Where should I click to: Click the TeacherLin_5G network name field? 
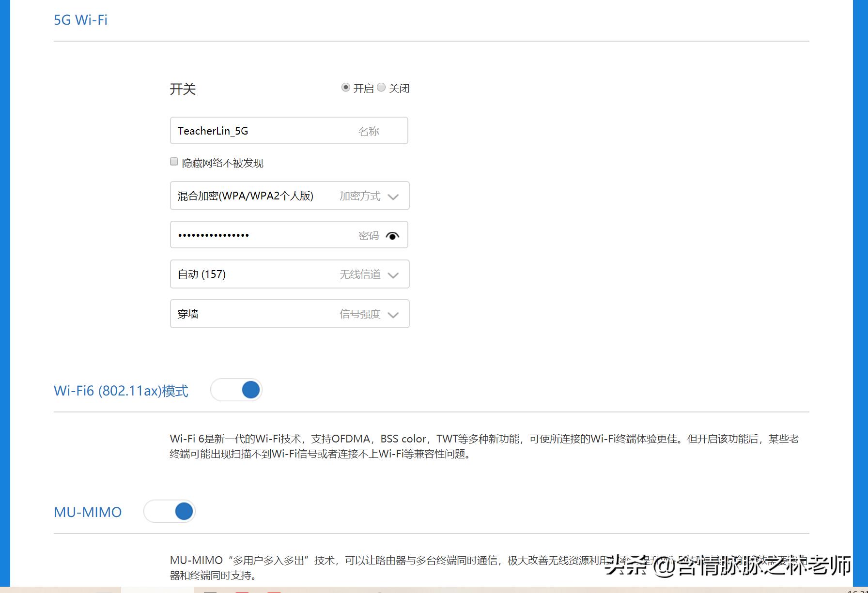tap(242, 131)
